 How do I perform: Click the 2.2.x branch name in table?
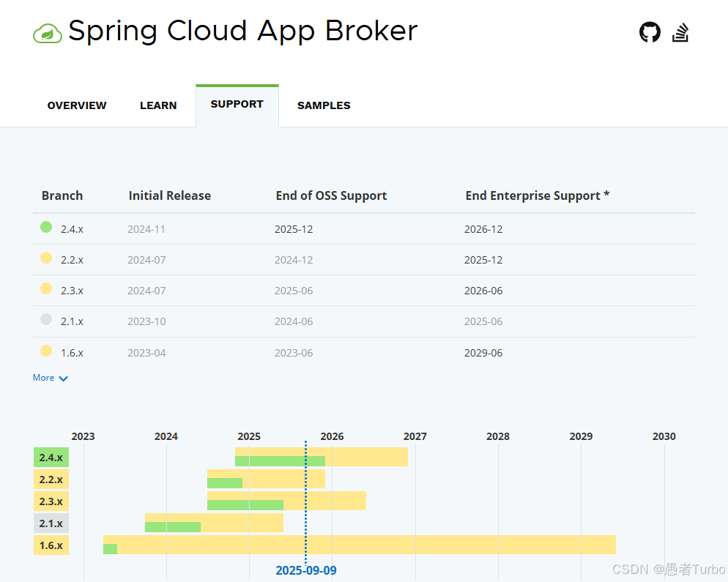[72, 260]
